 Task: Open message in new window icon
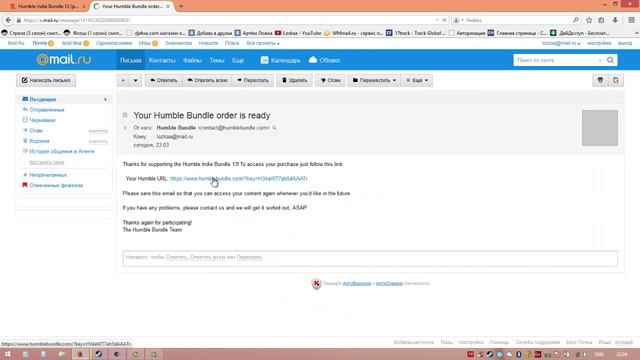pyautogui.click(x=616, y=80)
